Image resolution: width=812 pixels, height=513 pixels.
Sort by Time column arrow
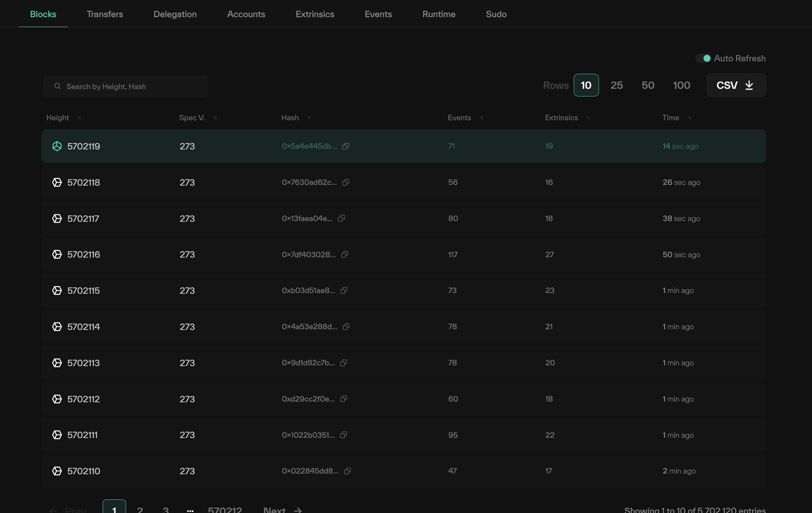coord(689,118)
